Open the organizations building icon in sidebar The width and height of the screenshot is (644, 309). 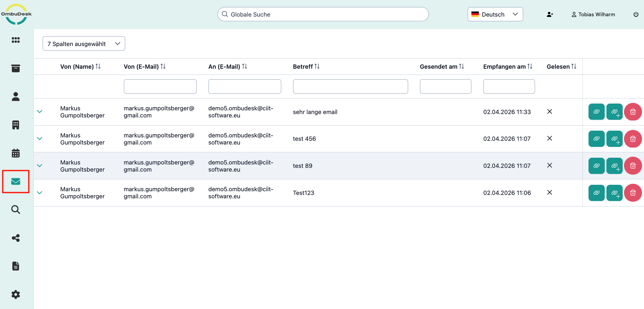(x=16, y=125)
